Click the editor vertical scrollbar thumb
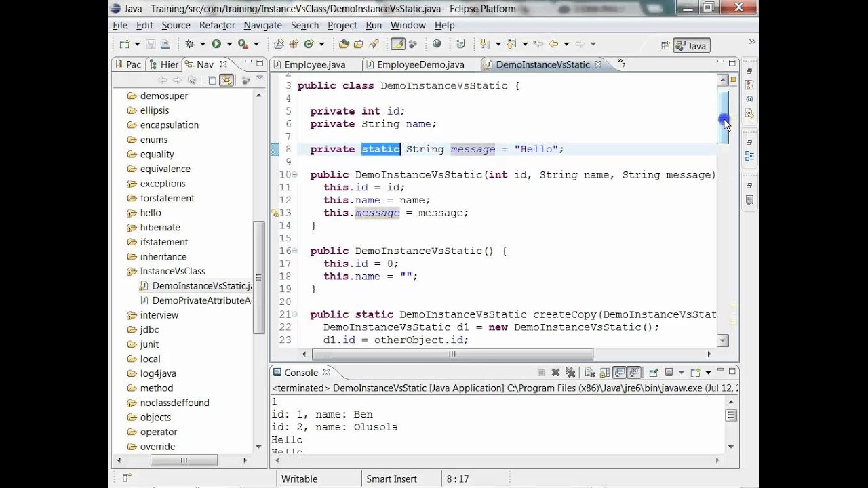The image size is (868, 488). point(723,117)
